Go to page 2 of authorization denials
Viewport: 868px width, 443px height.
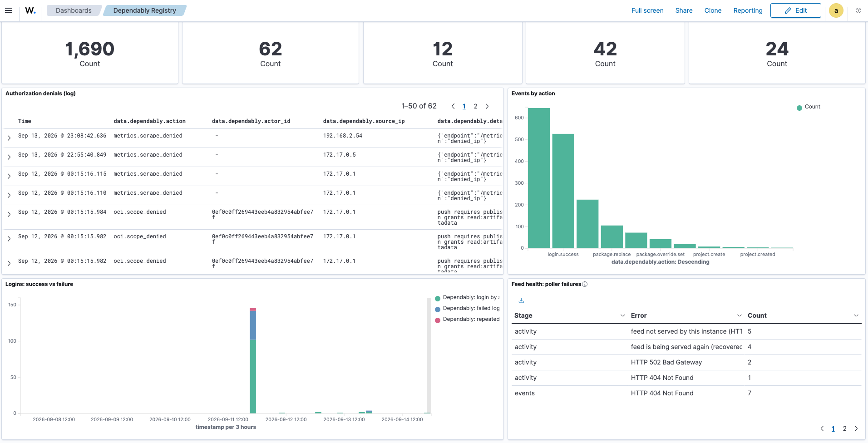tap(475, 106)
